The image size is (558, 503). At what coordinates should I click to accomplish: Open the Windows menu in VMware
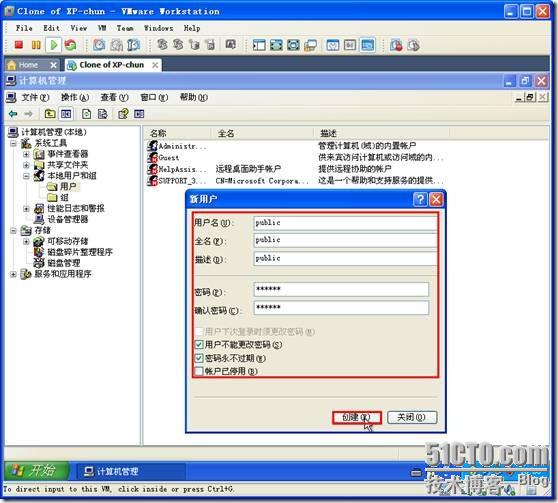pyautogui.click(x=158, y=28)
